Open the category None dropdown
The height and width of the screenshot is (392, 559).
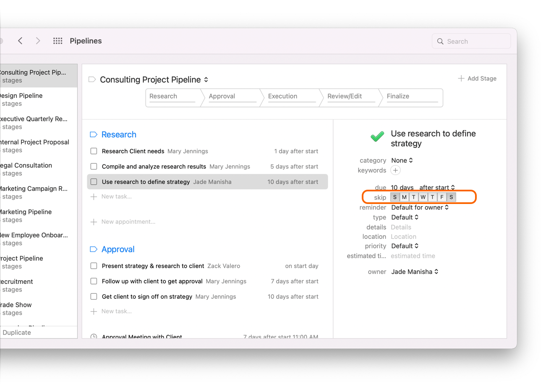pos(402,160)
